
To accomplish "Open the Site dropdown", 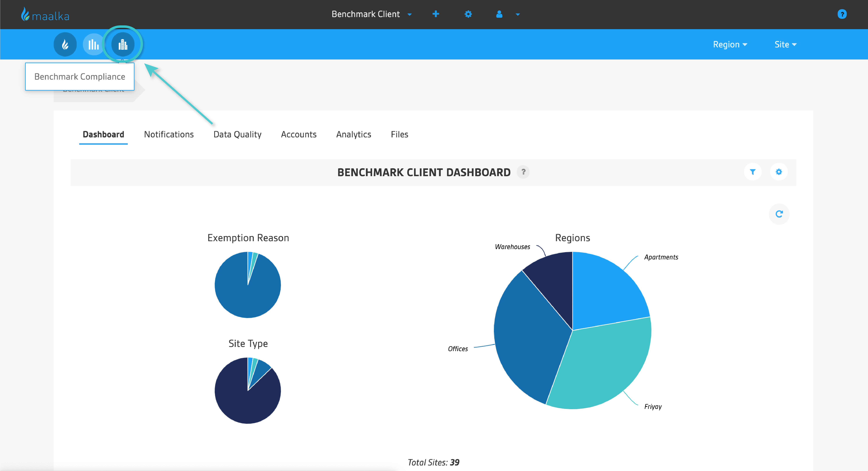I will click(x=785, y=44).
